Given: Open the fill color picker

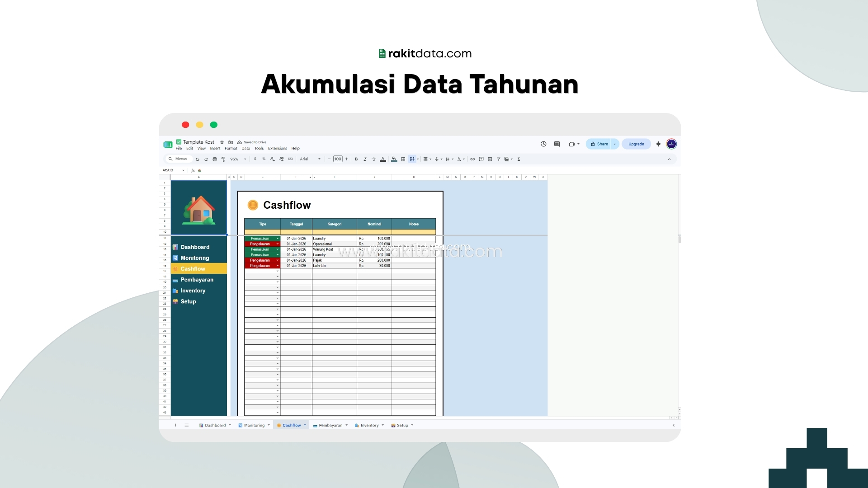Looking at the screenshot, I should click(x=394, y=159).
